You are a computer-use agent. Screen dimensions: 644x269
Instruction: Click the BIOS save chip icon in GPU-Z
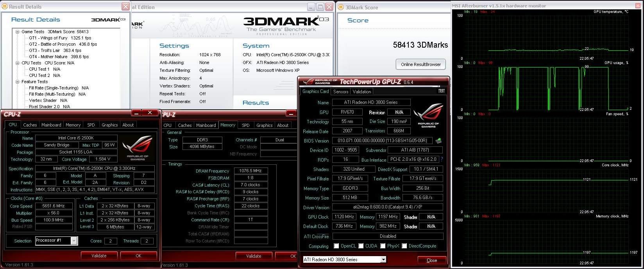click(438, 141)
